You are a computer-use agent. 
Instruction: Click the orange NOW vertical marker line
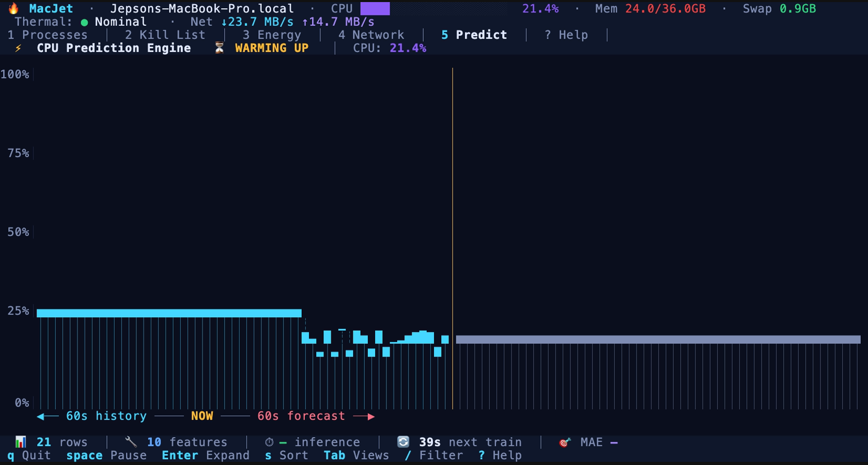coord(453,238)
